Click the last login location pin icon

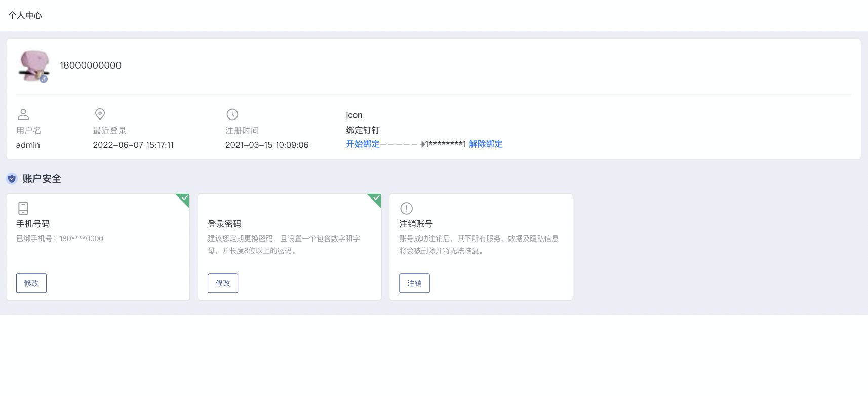[x=100, y=114]
